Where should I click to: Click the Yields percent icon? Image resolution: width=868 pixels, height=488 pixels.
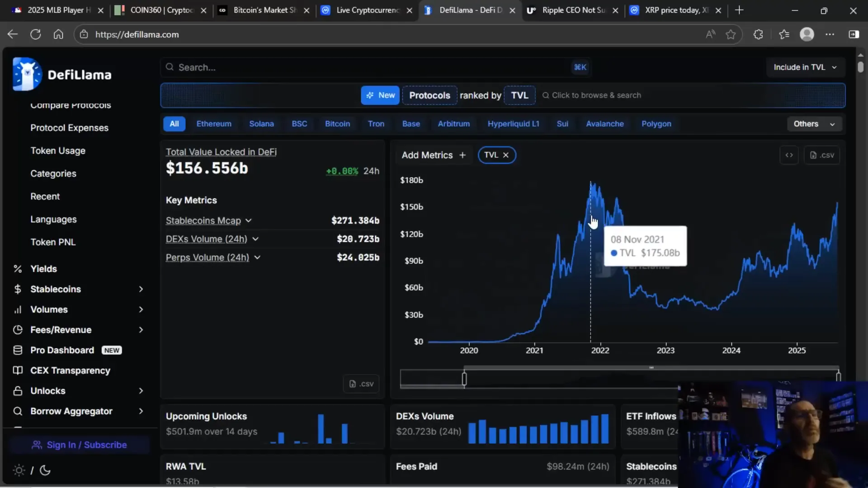click(18, 269)
